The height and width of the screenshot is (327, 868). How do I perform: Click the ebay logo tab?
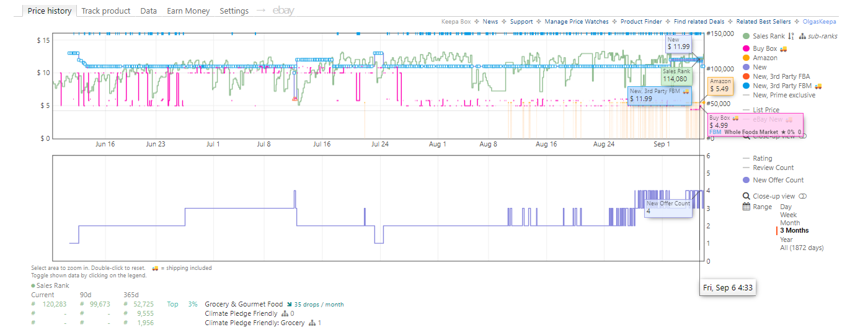pos(283,11)
